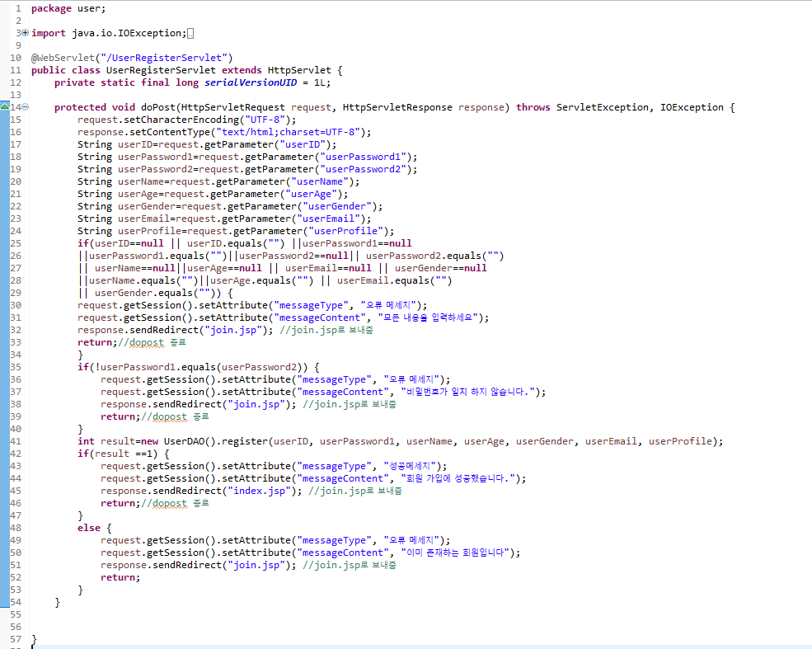Click the 'return' keyword on line 46
The width and height of the screenshot is (812, 649).
coord(118,504)
